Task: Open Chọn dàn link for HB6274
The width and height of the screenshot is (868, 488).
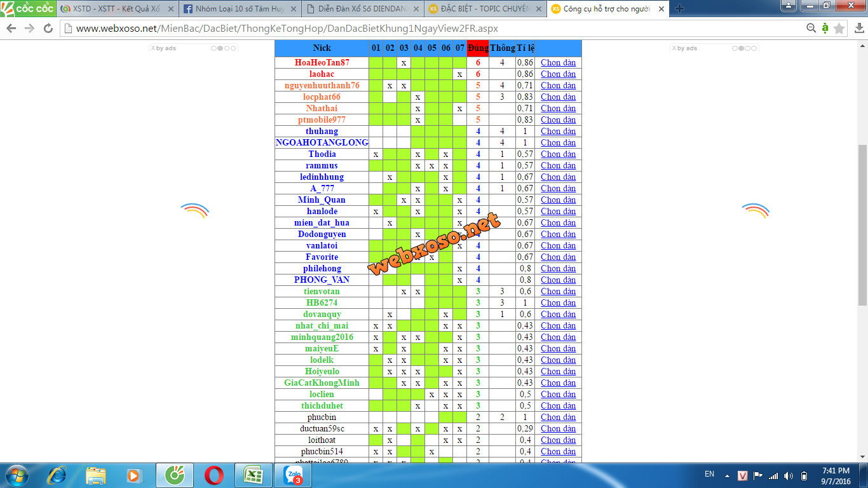Action: click(x=558, y=303)
